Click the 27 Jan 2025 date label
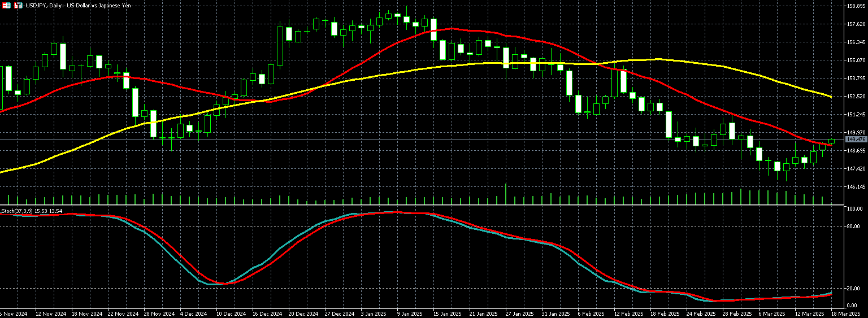868x318 pixels. tap(519, 313)
